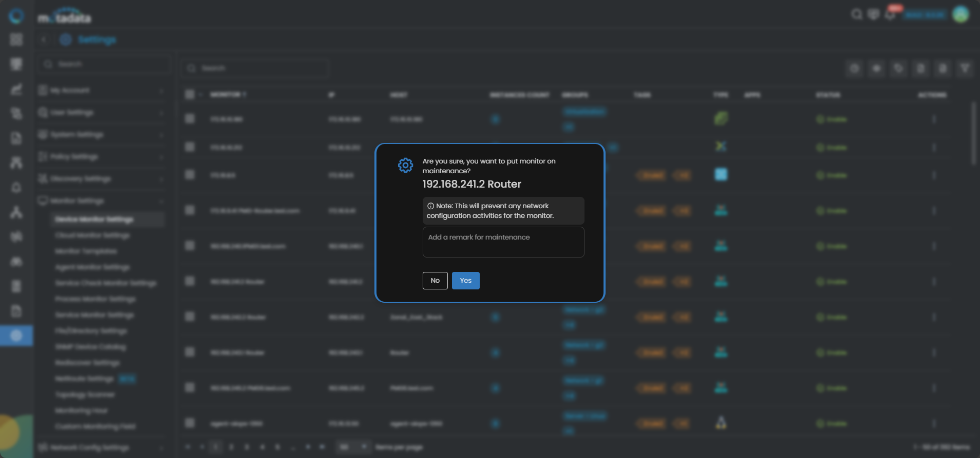
Task: Open the user avatar profile menu
Action: click(x=960, y=14)
